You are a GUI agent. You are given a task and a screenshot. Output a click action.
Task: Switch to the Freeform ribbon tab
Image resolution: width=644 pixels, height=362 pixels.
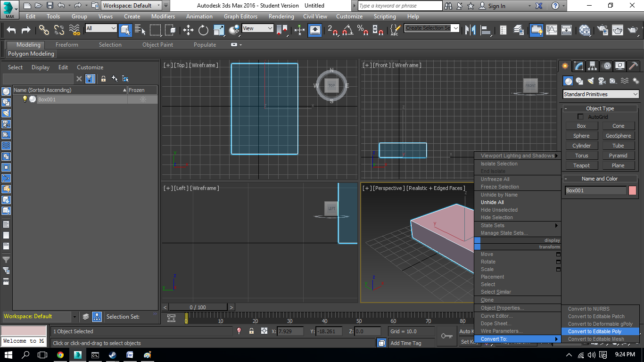coord(67,45)
